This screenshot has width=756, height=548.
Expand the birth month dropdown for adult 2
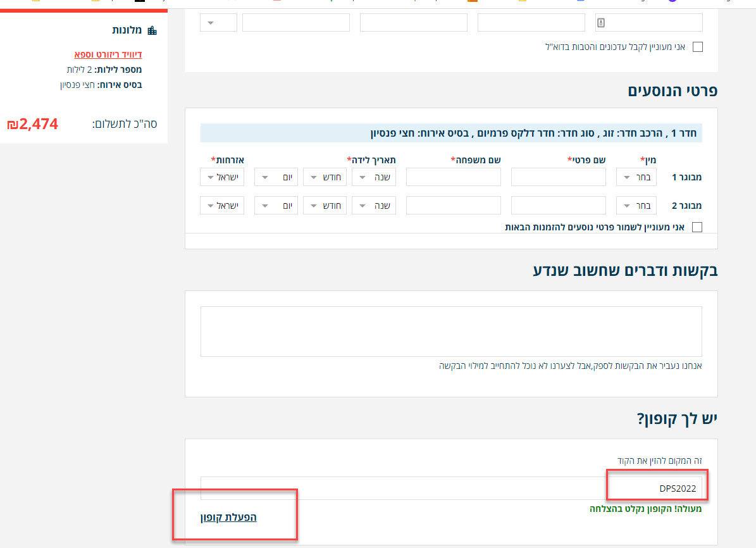(x=325, y=206)
